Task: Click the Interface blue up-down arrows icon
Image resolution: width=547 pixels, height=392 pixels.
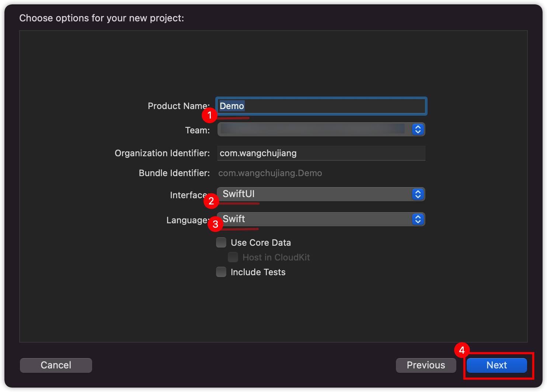Action: coord(418,194)
